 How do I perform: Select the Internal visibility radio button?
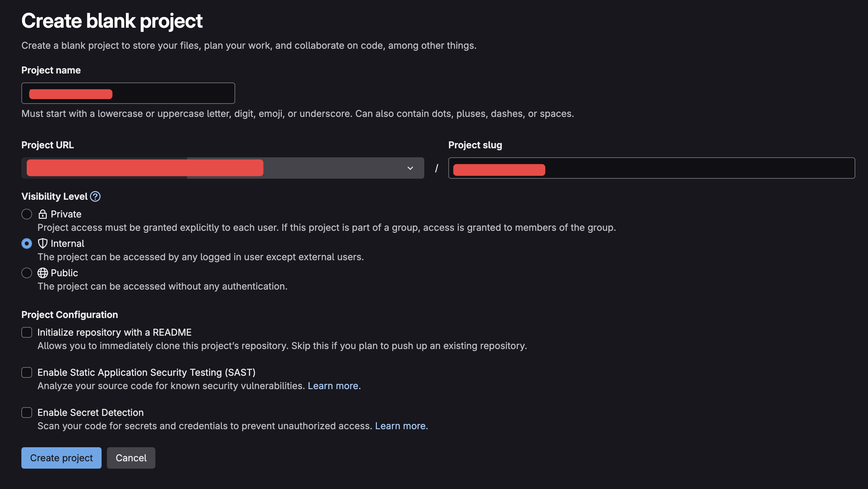[x=27, y=243]
